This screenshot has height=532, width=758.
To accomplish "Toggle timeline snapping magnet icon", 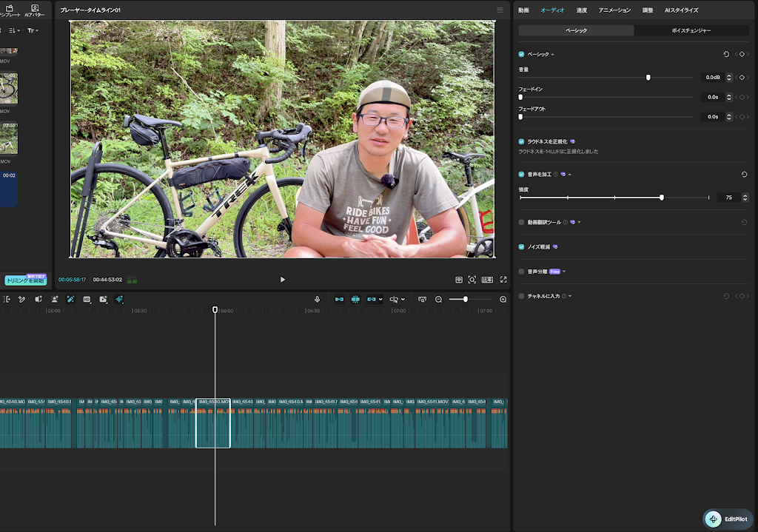I will point(355,299).
